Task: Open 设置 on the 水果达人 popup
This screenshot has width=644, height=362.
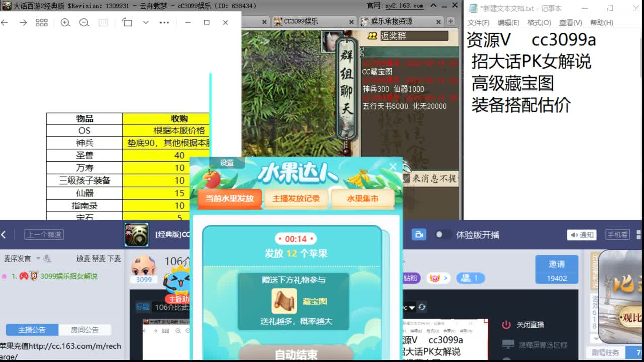Action: pyautogui.click(x=227, y=163)
